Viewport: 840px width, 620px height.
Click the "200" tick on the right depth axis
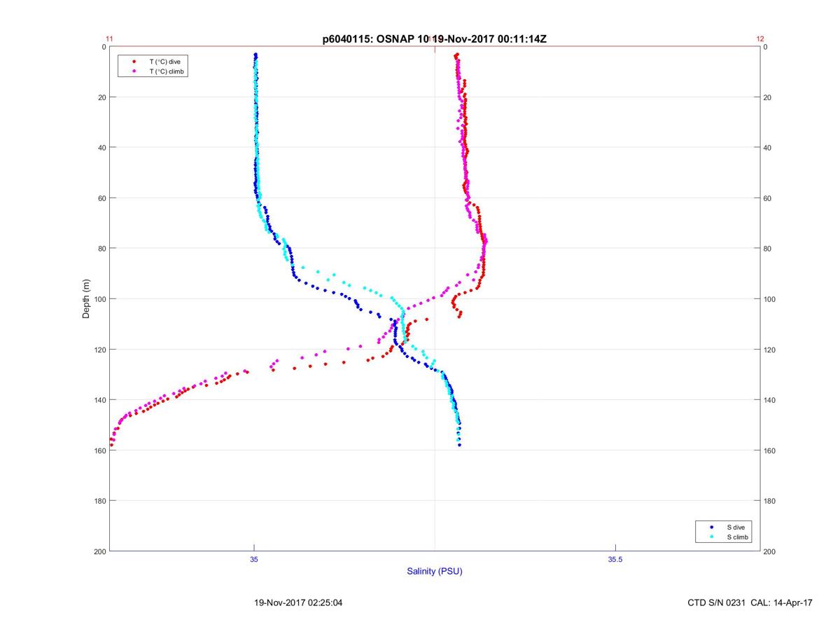769,551
